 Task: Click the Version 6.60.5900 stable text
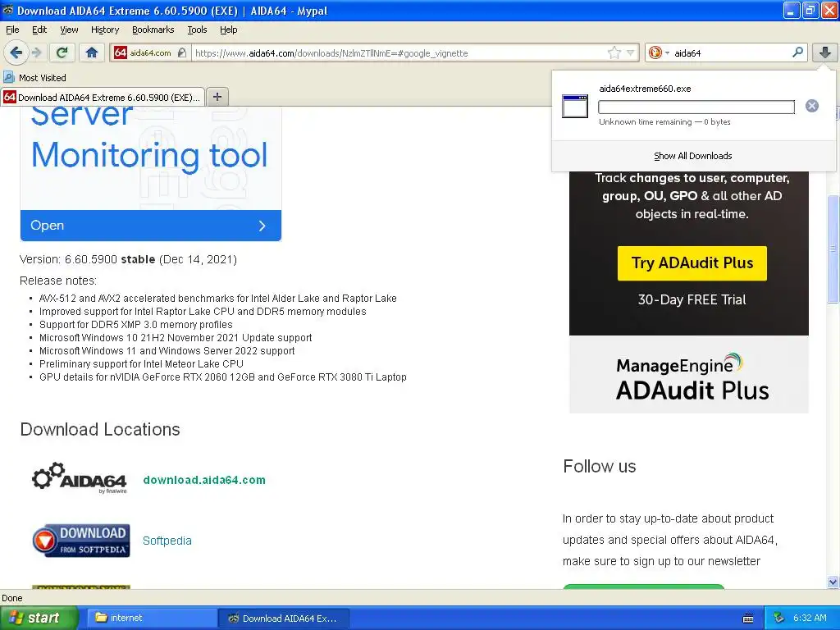[128, 259]
